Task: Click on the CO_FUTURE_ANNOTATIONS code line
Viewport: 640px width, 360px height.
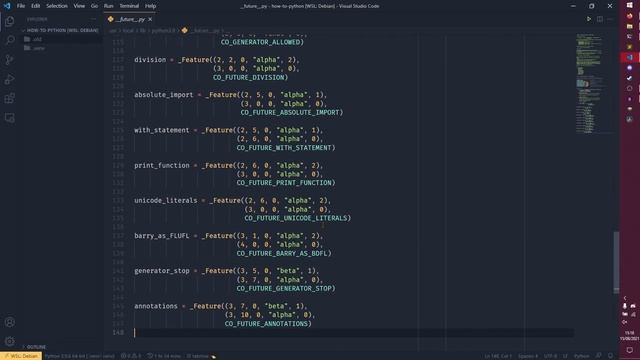Action: point(268,324)
